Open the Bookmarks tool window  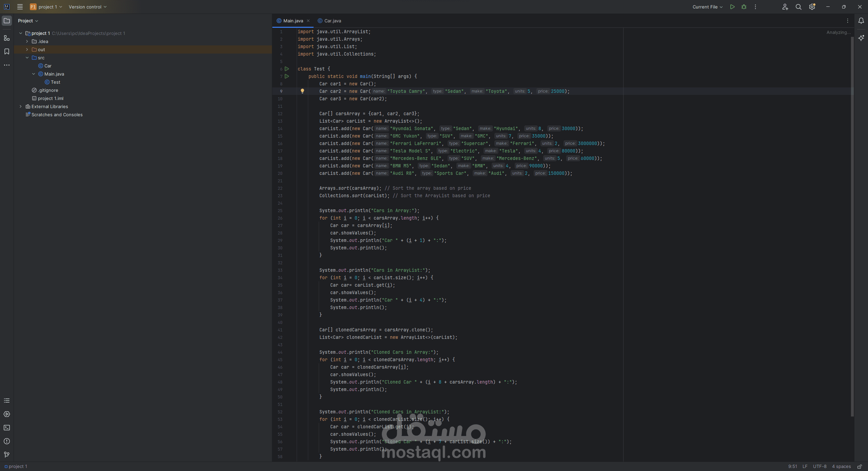(7, 52)
